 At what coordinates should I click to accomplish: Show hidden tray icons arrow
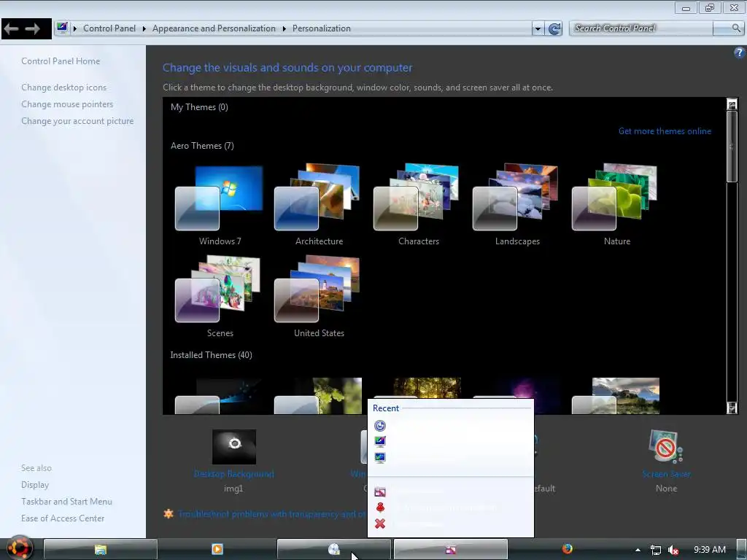(638, 550)
